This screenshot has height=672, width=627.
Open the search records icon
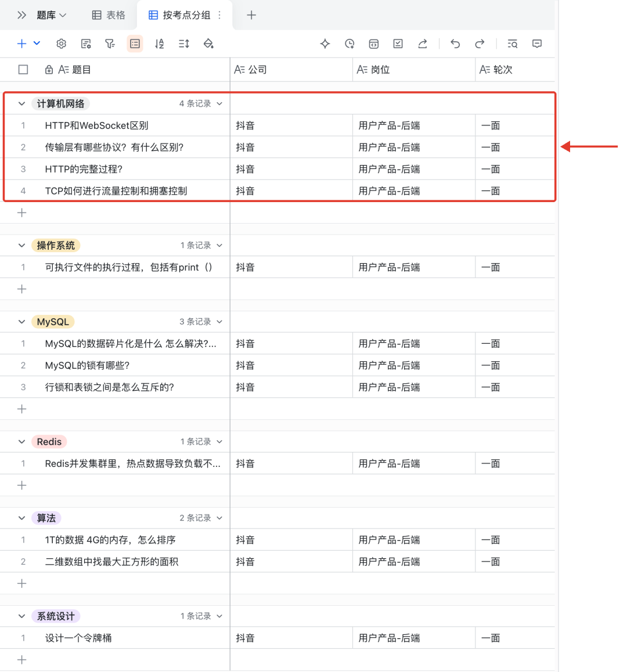(x=512, y=44)
